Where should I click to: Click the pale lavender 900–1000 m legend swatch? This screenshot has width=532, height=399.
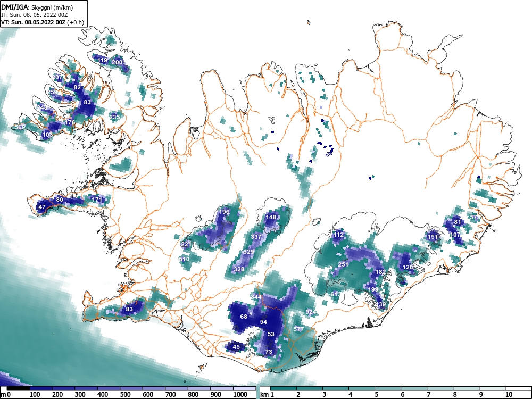coord(221,388)
